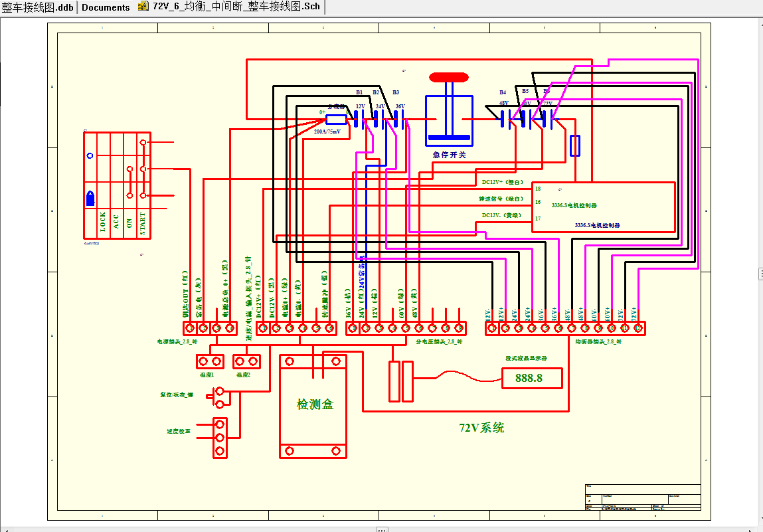Switch to the 整车接线图.ddb tab

37,7
